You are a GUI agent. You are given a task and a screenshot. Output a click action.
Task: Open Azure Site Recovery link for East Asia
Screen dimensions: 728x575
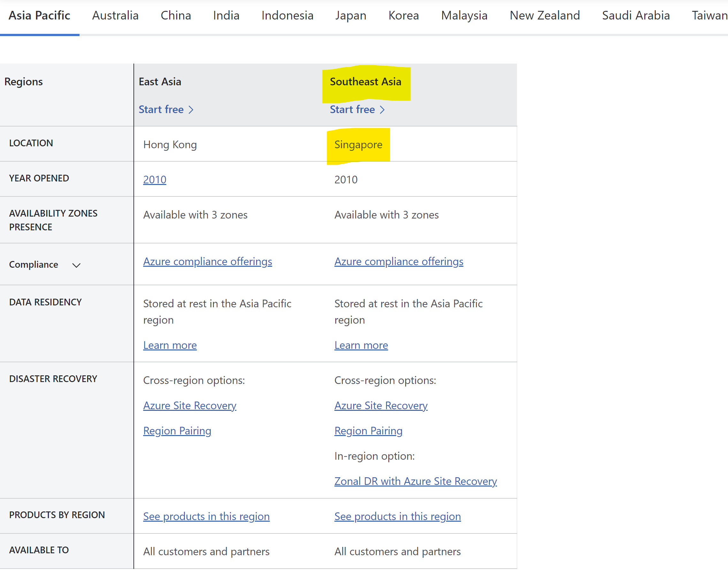pos(189,405)
